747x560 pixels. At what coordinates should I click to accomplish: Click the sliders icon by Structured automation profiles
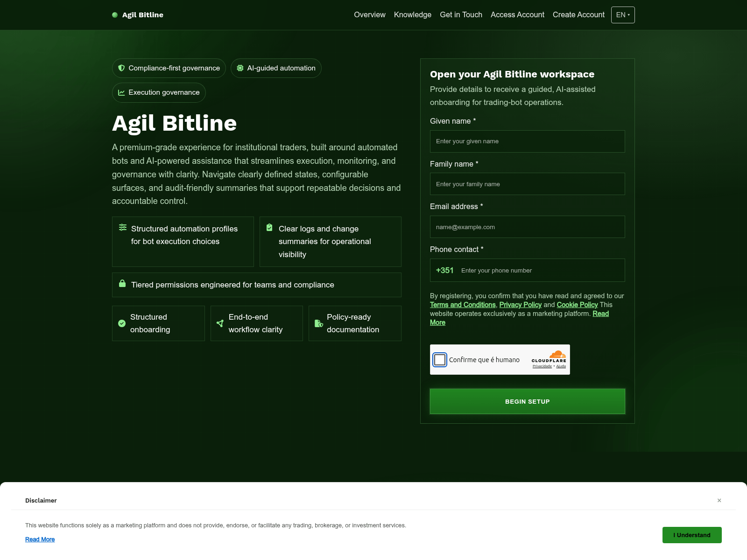pyautogui.click(x=123, y=227)
